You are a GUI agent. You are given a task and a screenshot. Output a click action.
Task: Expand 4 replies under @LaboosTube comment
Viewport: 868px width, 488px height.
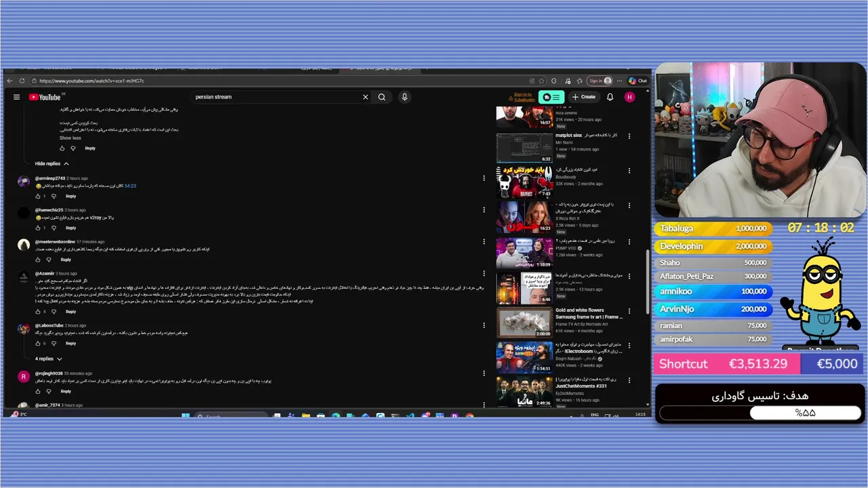(49, 359)
